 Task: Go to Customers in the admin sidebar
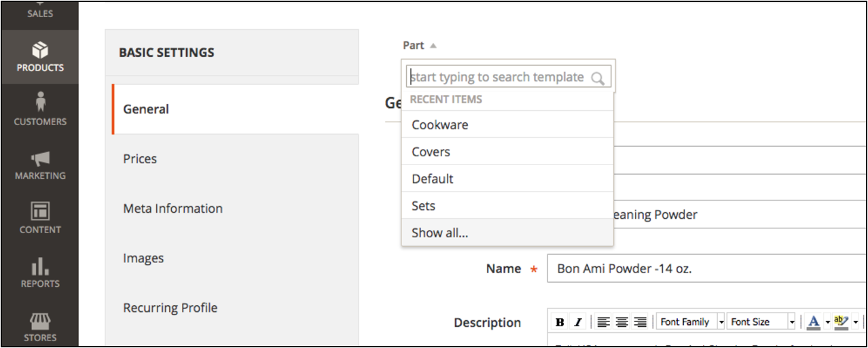pyautogui.click(x=39, y=110)
